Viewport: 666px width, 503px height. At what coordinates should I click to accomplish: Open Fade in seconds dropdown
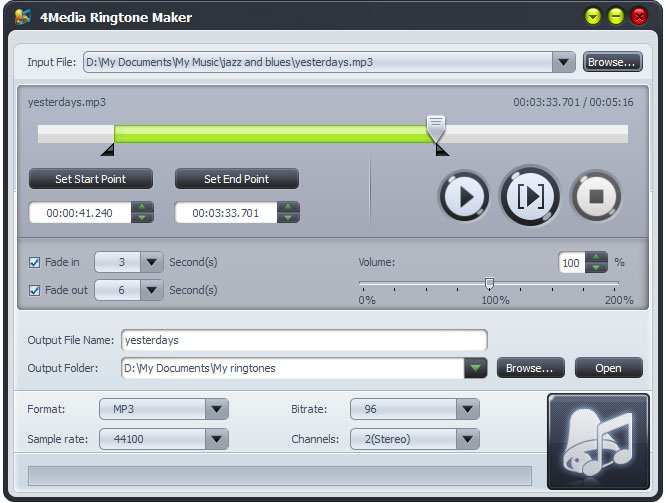point(151,262)
